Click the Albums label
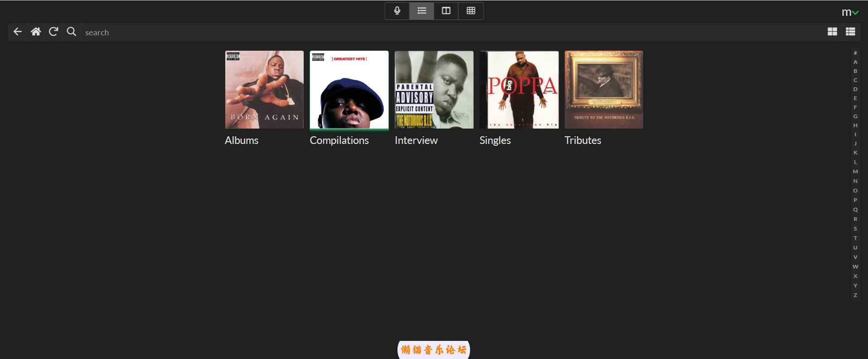The width and height of the screenshot is (868, 359). point(242,140)
